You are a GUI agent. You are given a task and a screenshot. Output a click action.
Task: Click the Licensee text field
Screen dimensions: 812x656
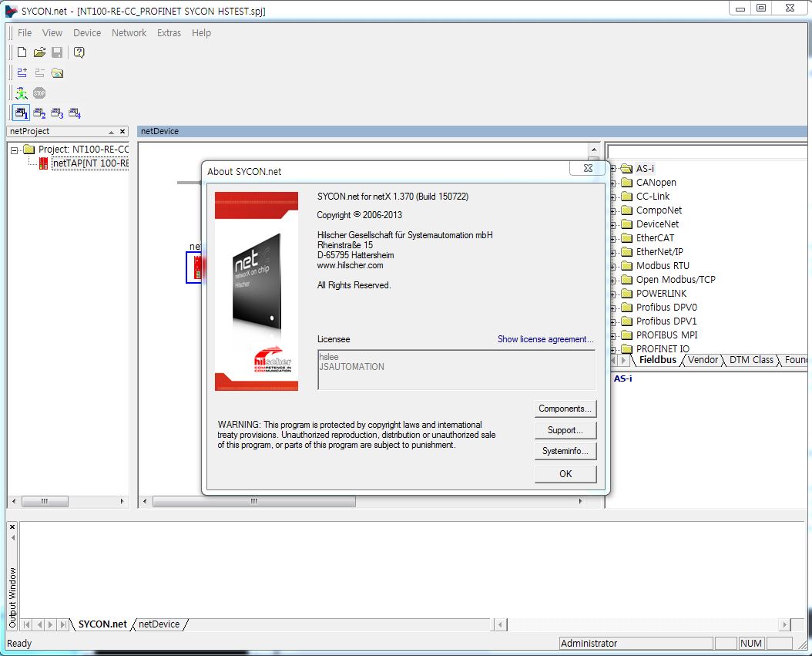coord(456,370)
